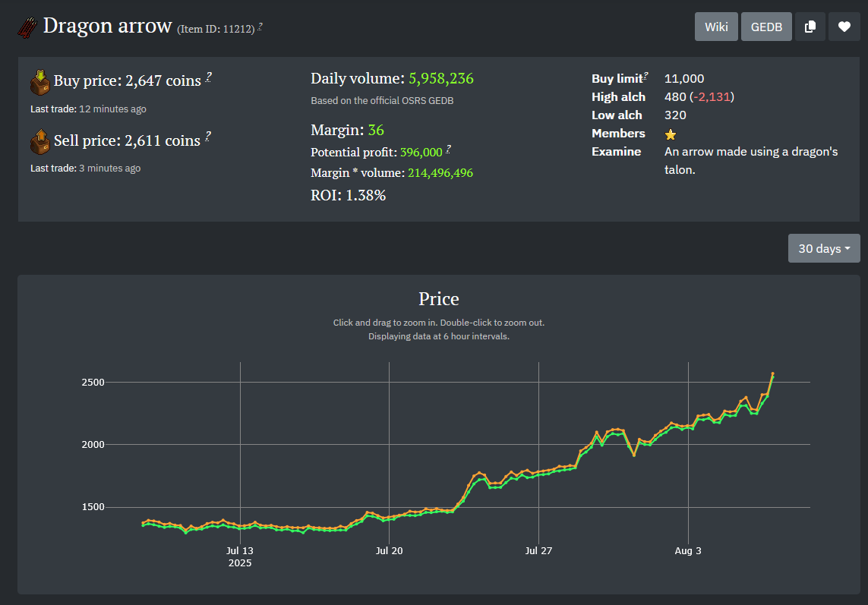The height and width of the screenshot is (605, 868).
Task: Click Buy limit value 11,000
Action: click(684, 79)
